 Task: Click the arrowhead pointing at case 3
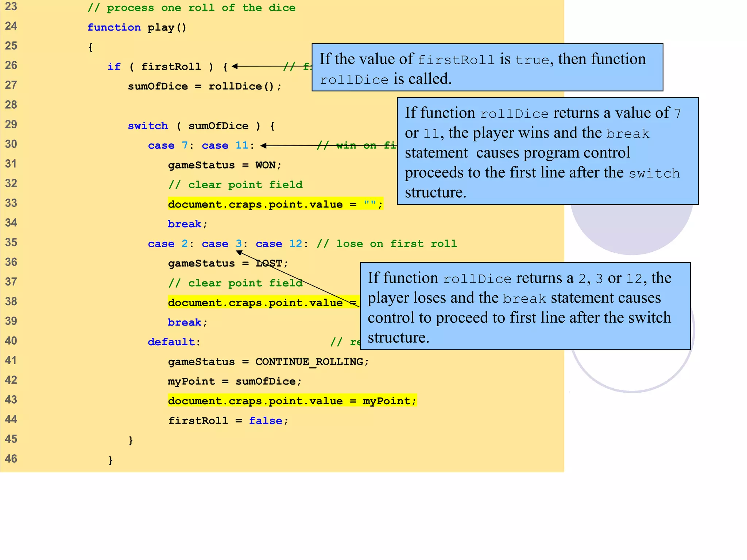(240, 253)
